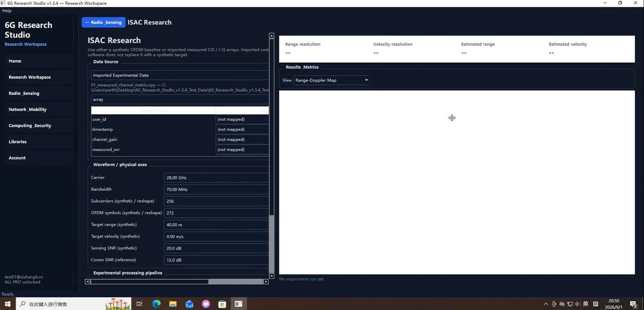
Task: Go back using the Radio_Sensing button
Action: pos(103,22)
